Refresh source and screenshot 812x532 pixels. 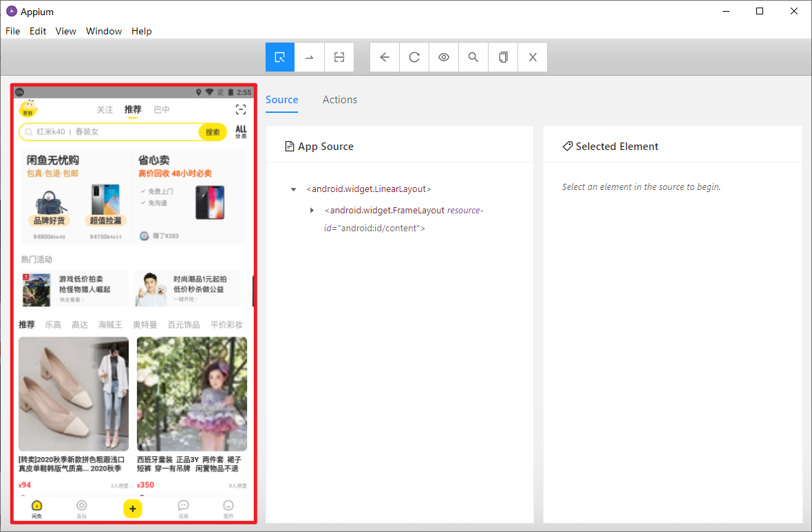tap(414, 57)
